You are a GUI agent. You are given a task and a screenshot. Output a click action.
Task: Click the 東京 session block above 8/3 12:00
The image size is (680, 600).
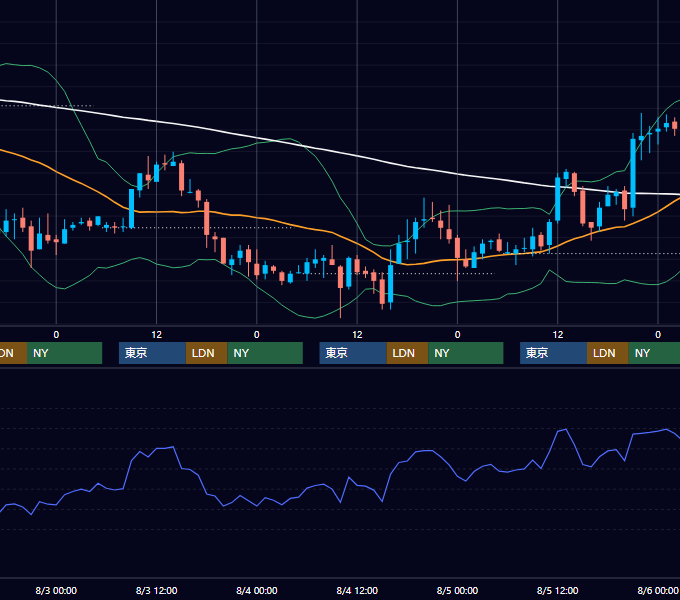click(x=152, y=353)
